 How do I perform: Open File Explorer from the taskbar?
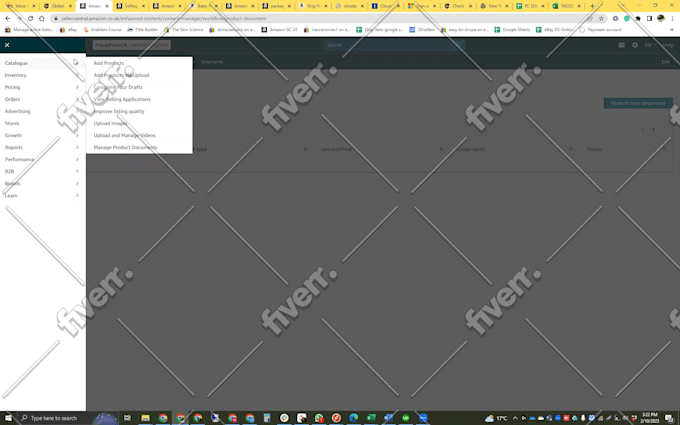pyautogui.click(x=145, y=418)
